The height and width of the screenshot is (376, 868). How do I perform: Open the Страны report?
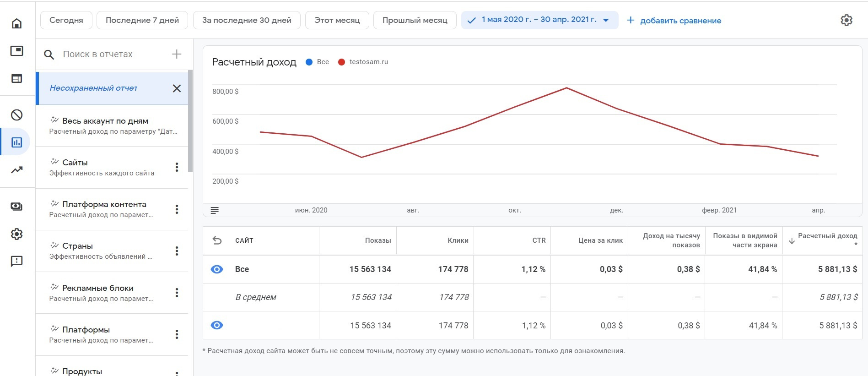[x=112, y=251]
